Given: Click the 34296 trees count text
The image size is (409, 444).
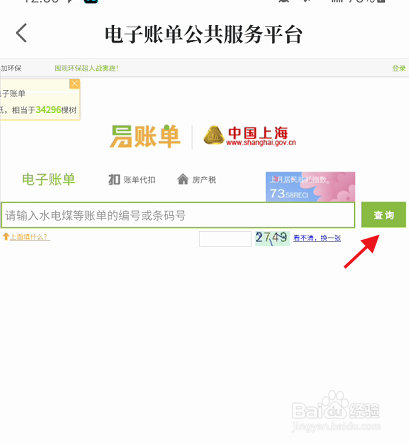Looking at the screenshot, I should point(48,110).
